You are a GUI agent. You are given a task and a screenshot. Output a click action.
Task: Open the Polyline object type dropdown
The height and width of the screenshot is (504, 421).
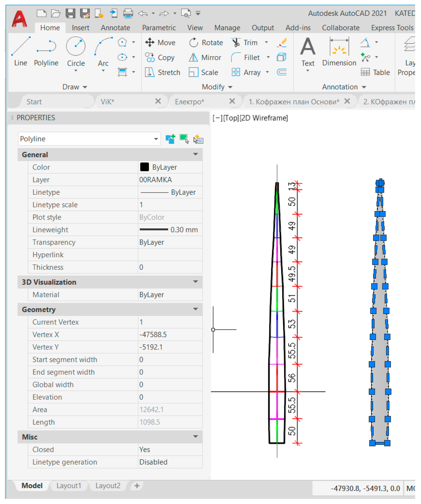(156, 139)
